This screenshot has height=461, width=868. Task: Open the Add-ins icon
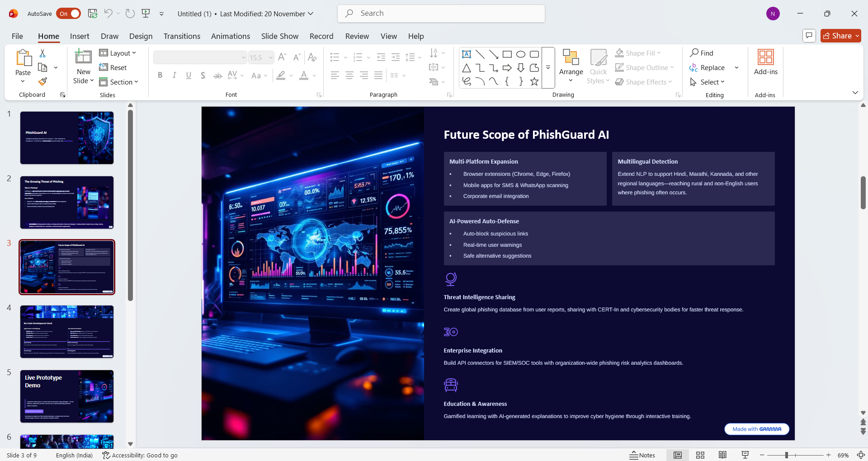(x=765, y=62)
